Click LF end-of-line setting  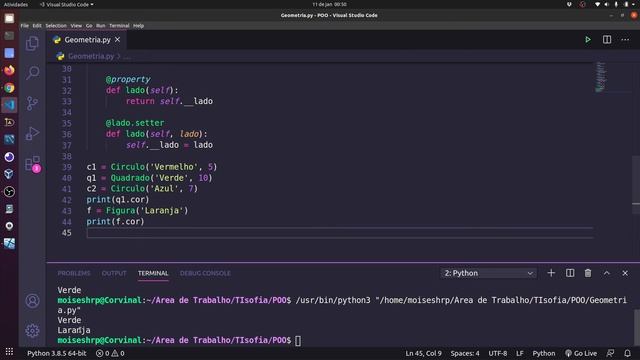tap(520, 353)
